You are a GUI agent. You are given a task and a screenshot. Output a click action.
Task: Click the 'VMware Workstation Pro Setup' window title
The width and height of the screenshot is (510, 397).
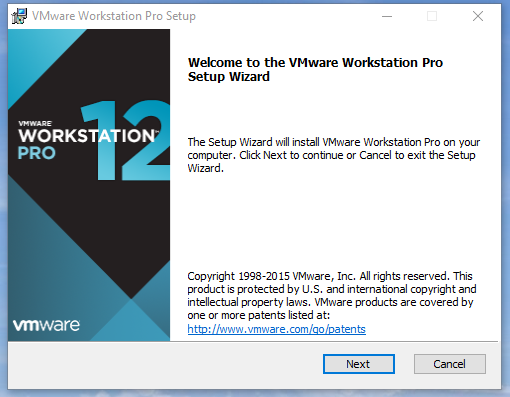coord(114,16)
